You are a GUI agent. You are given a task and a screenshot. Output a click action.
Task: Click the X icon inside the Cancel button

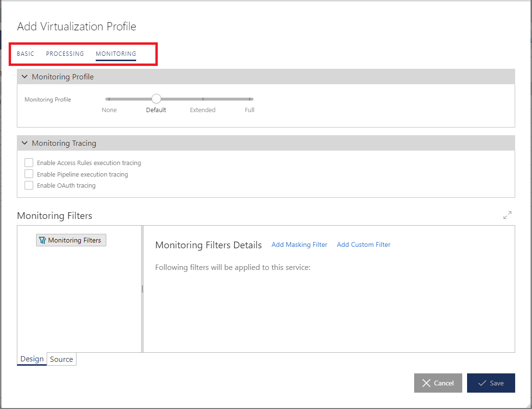(428, 383)
